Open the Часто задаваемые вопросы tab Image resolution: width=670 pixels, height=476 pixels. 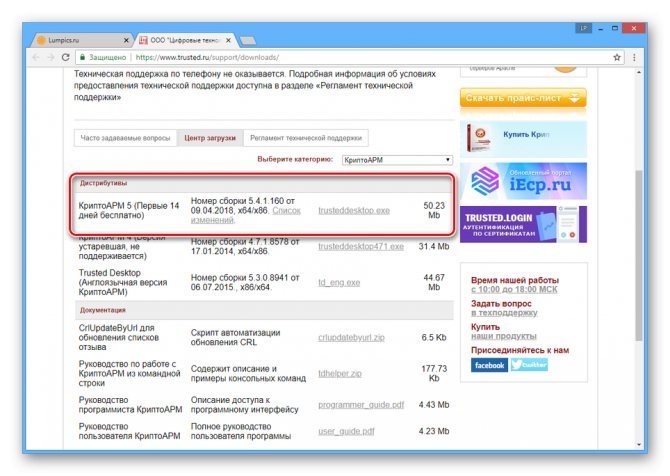coord(125,138)
